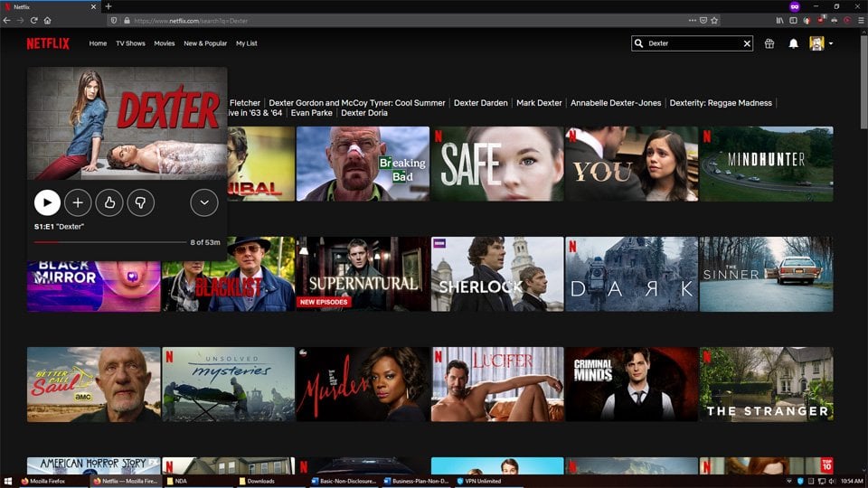Open the Netflix notifications bell
This screenshot has height=488, width=868.
[x=793, y=43]
